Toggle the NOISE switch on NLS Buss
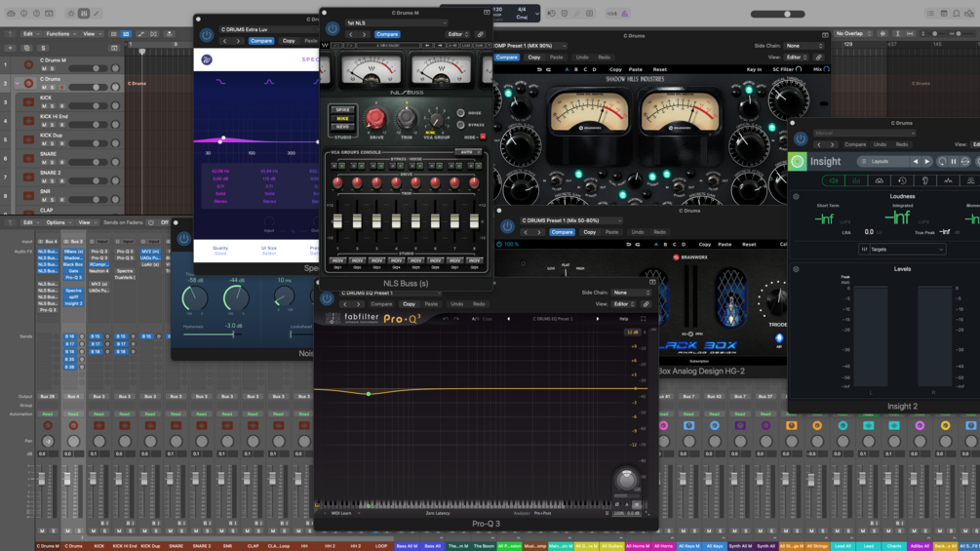The height and width of the screenshot is (551, 980). 460,113
